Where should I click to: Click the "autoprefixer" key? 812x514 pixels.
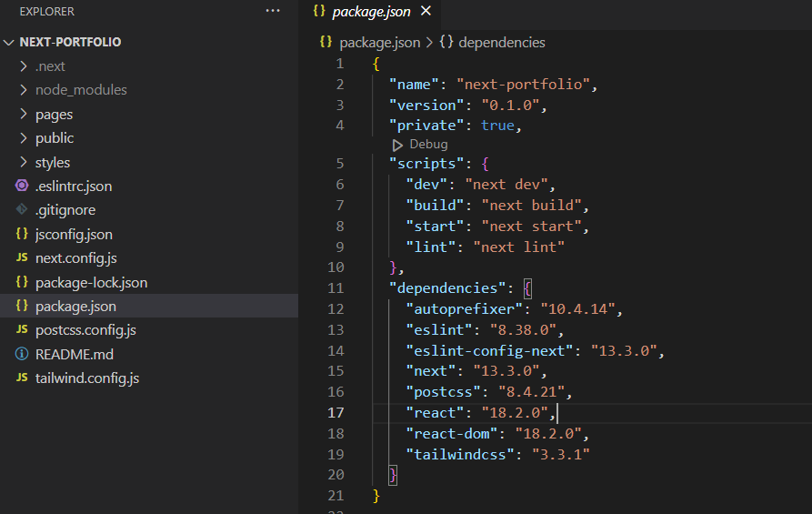pyautogui.click(x=465, y=309)
